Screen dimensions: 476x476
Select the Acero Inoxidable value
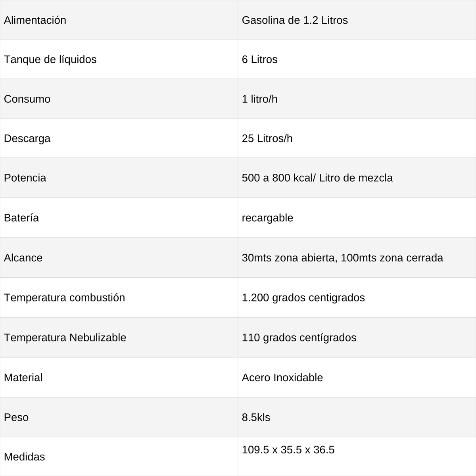[x=282, y=378]
